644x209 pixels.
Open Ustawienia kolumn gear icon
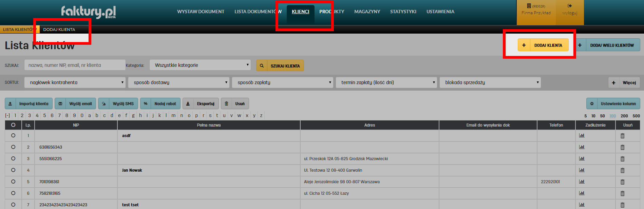tap(592, 104)
